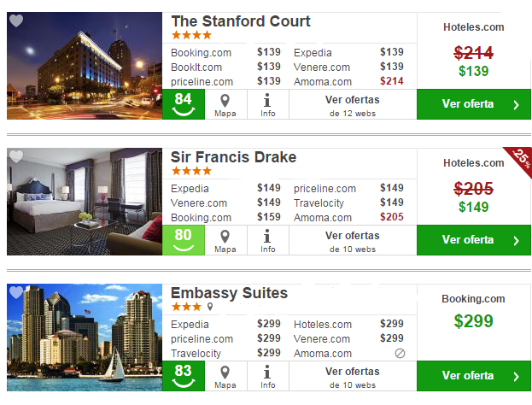Expand Ver ofertas de 12 webs
The image size is (532, 405).
pyautogui.click(x=353, y=104)
